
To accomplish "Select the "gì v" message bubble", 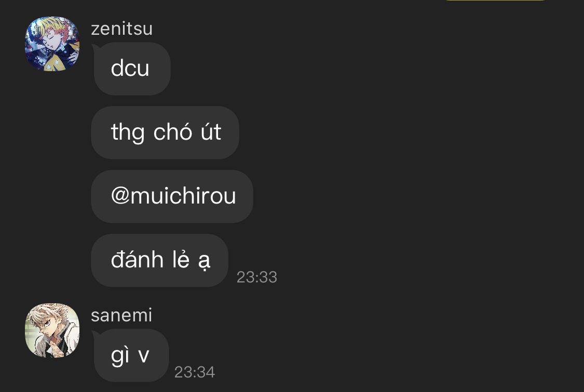I will pyautogui.click(x=130, y=355).
